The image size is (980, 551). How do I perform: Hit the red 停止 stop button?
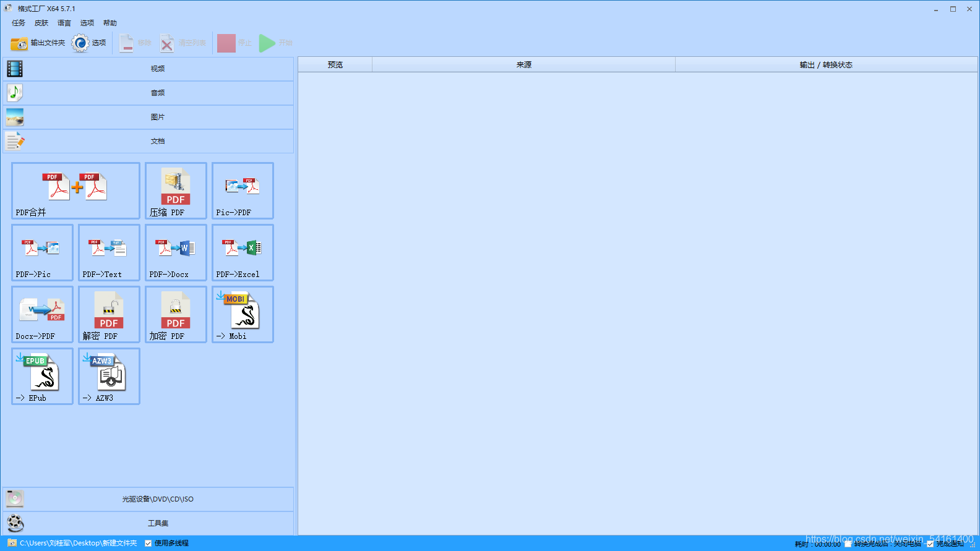click(x=234, y=43)
